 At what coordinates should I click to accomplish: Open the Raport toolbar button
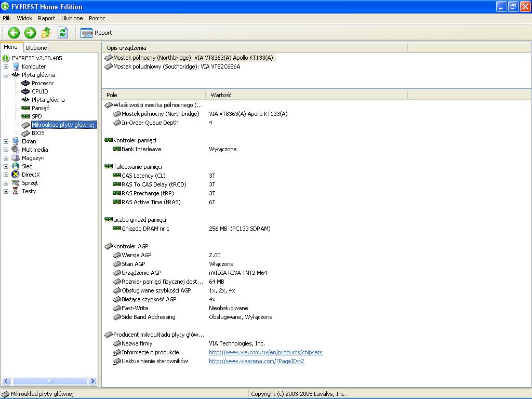tap(97, 33)
